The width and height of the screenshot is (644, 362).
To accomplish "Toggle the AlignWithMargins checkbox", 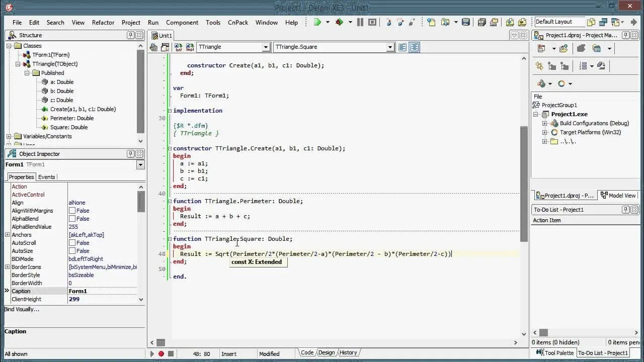I will 72,211.
